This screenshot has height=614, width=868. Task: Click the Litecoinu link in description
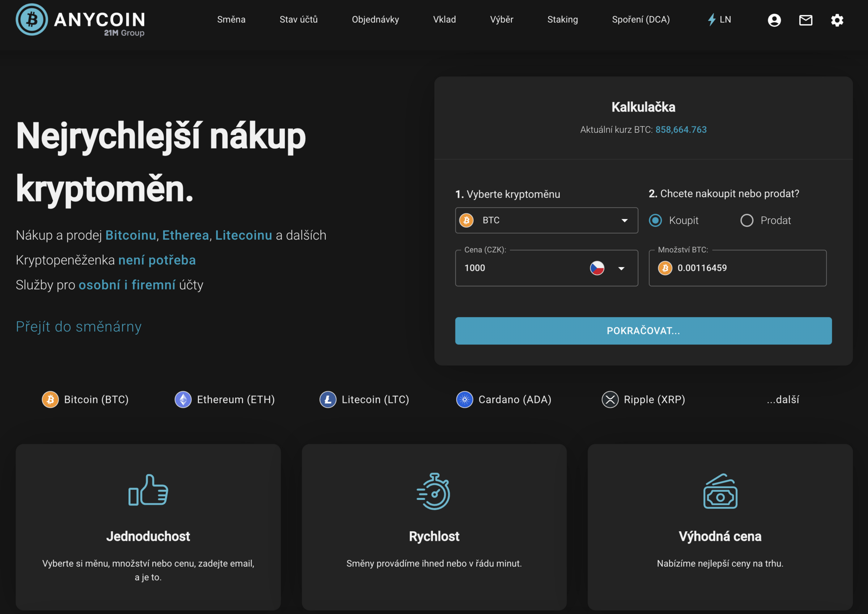click(x=243, y=235)
